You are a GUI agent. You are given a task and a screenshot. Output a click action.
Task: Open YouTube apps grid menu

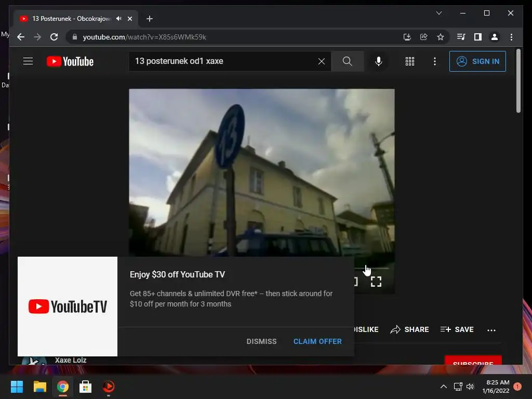coord(409,61)
